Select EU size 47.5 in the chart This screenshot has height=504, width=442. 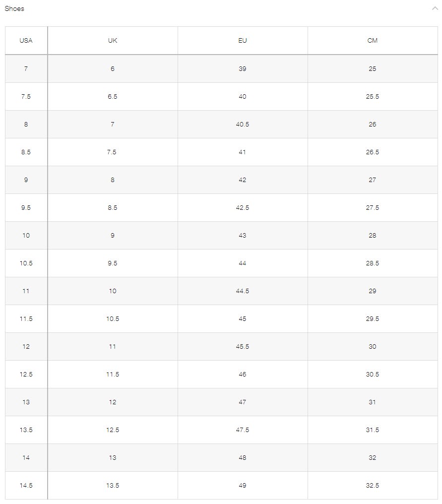(x=242, y=430)
